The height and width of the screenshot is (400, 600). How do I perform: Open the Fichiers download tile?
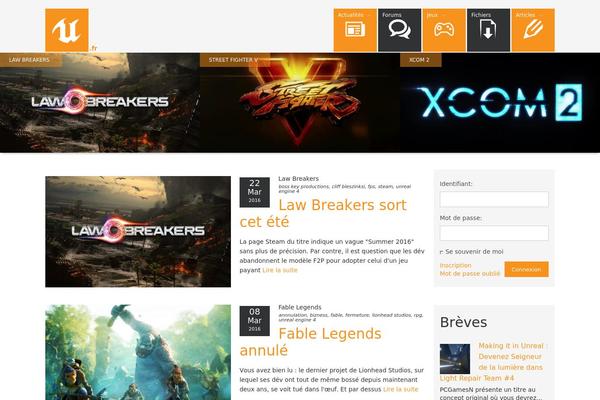point(488,30)
